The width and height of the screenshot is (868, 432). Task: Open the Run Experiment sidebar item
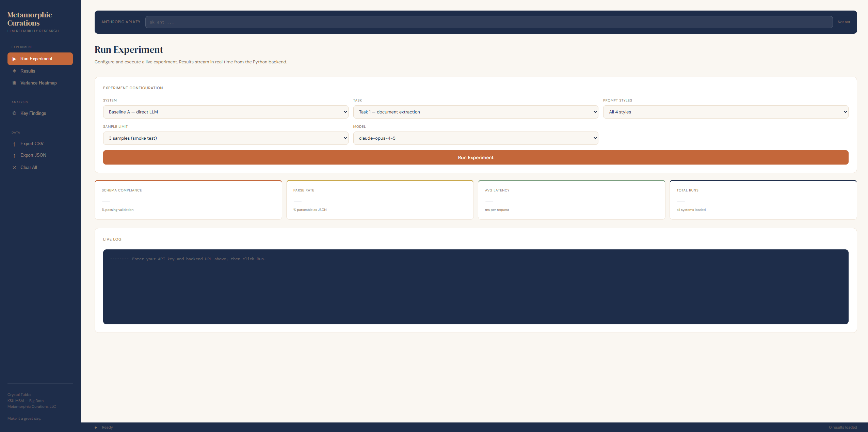[x=40, y=59]
